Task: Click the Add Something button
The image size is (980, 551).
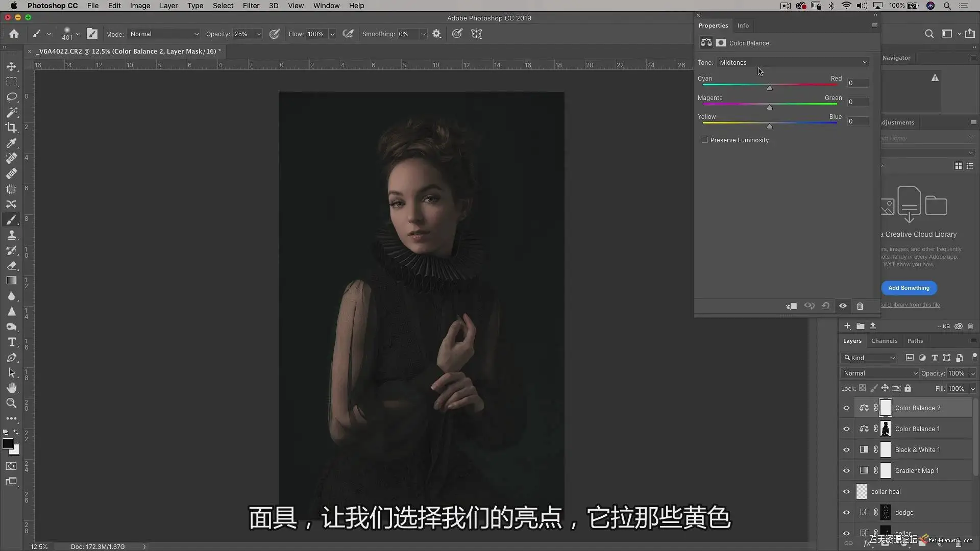Action: [x=909, y=288]
